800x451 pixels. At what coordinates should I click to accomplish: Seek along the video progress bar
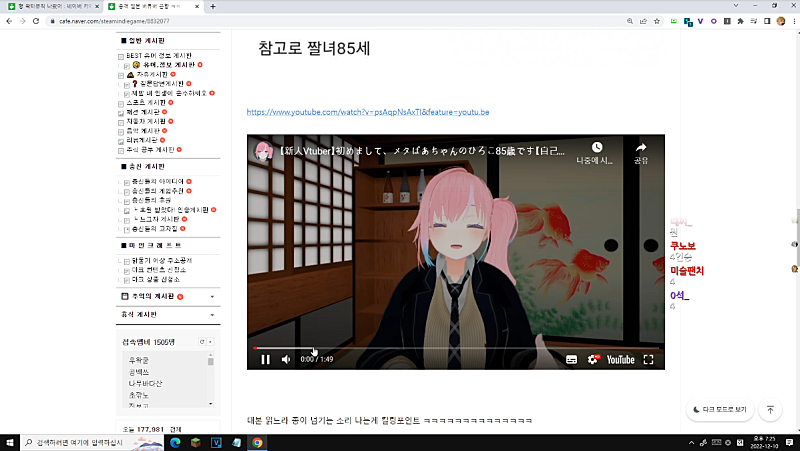[x=456, y=348]
